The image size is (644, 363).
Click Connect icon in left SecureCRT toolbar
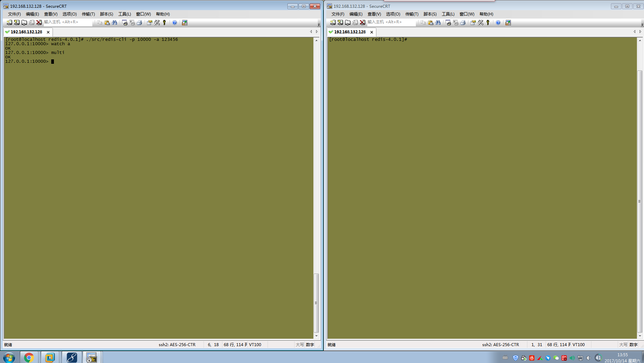(9, 23)
